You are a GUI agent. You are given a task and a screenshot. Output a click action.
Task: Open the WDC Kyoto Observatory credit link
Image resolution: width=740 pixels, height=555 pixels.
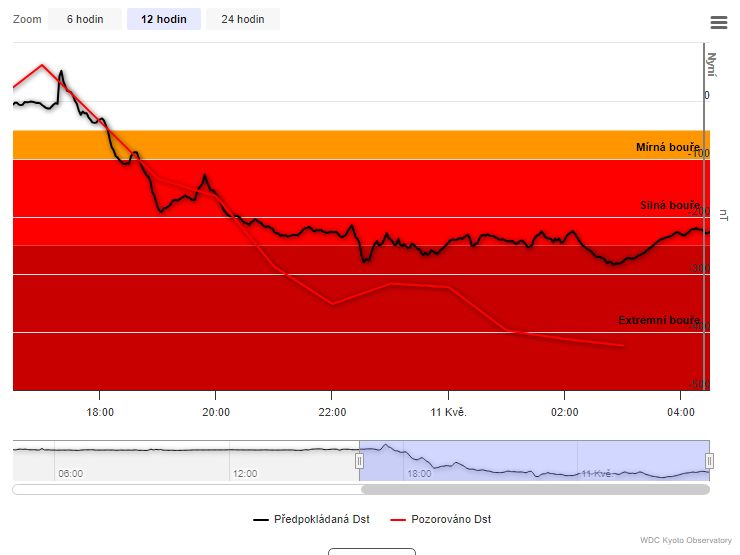(686, 541)
